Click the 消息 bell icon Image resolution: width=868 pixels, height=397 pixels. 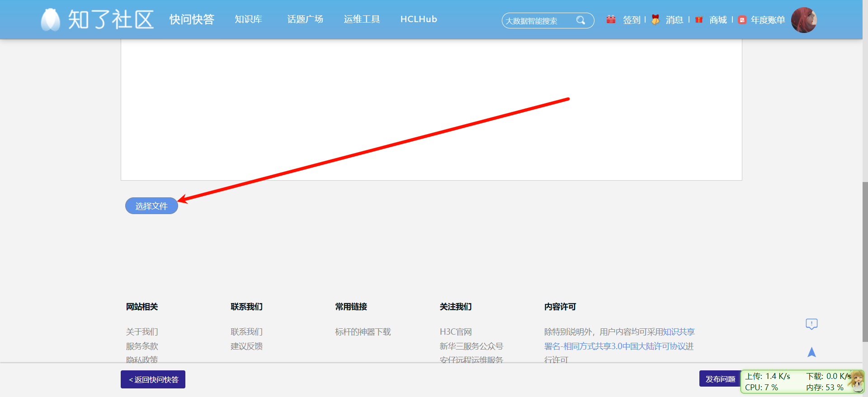(x=655, y=19)
